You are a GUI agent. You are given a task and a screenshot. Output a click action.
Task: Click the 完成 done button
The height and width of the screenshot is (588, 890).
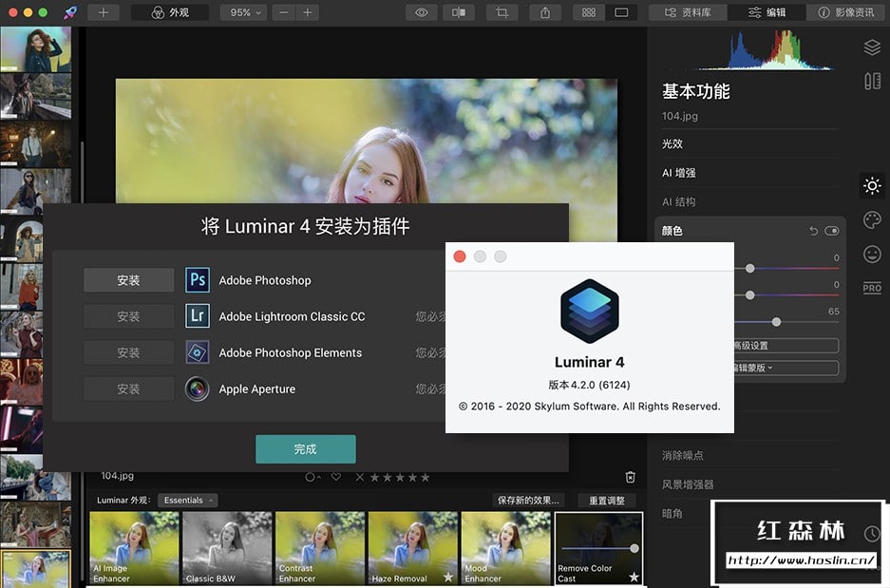tap(306, 449)
